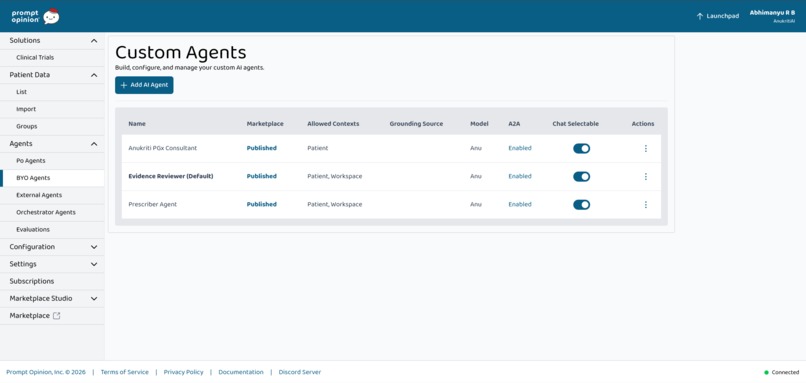The image size is (806, 383).
Task: Open Discord Server footer link
Action: [300, 372]
